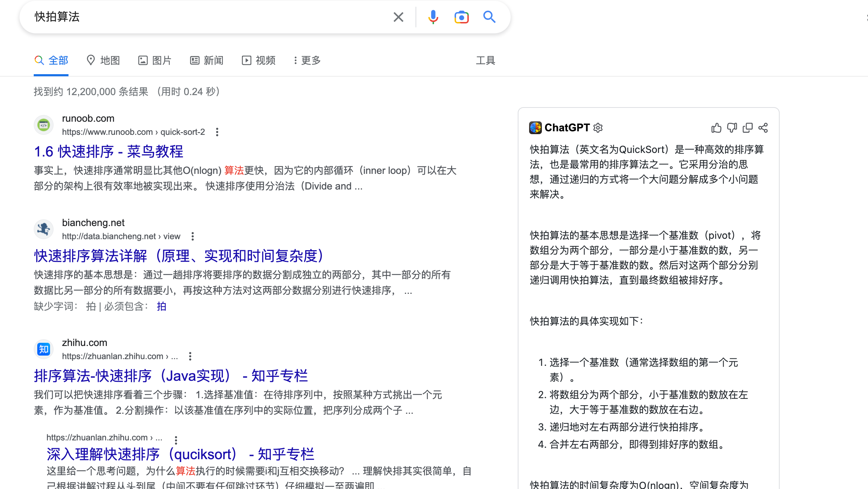Copy the ChatGPT answer text

pyautogui.click(x=747, y=128)
